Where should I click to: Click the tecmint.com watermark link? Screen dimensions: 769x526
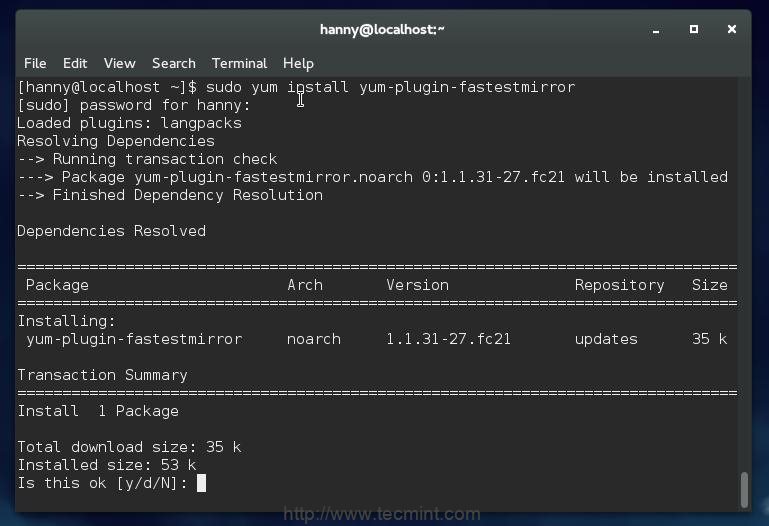(382, 514)
